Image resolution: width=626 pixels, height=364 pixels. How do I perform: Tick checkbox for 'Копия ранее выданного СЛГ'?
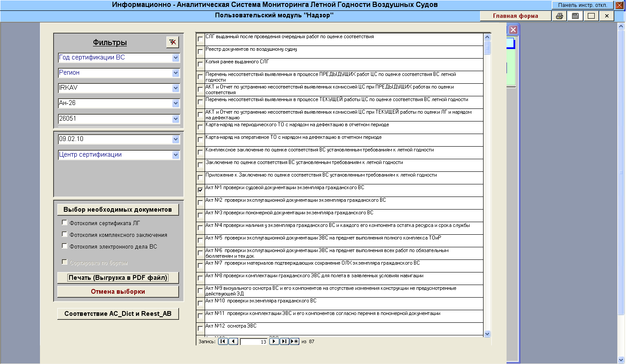click(200, 64)
